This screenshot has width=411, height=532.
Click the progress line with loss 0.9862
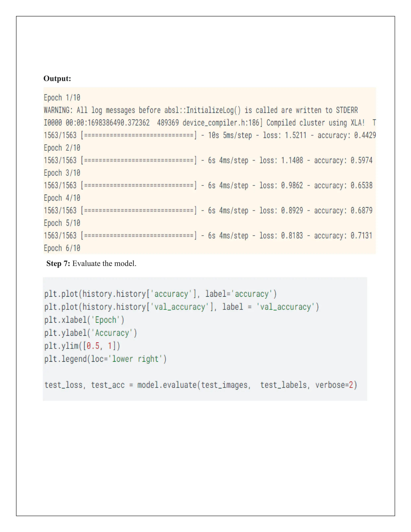point(208,185)
